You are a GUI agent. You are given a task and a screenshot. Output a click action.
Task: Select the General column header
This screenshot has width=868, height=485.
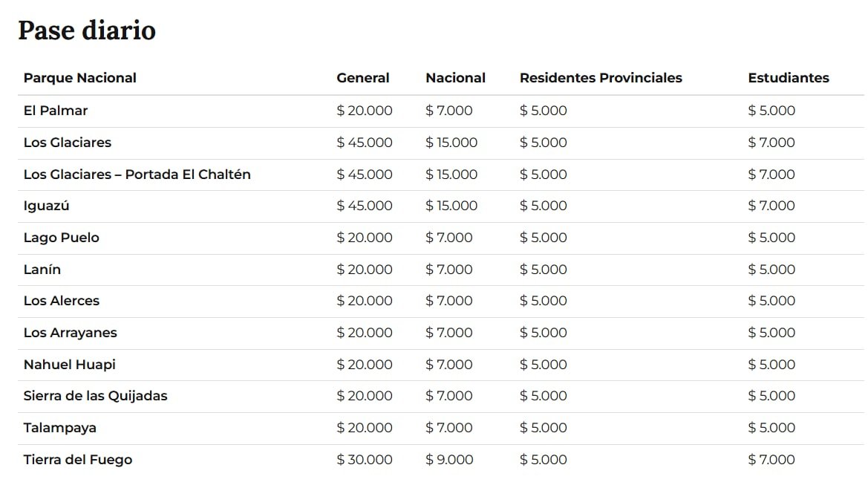pos(363,78)
